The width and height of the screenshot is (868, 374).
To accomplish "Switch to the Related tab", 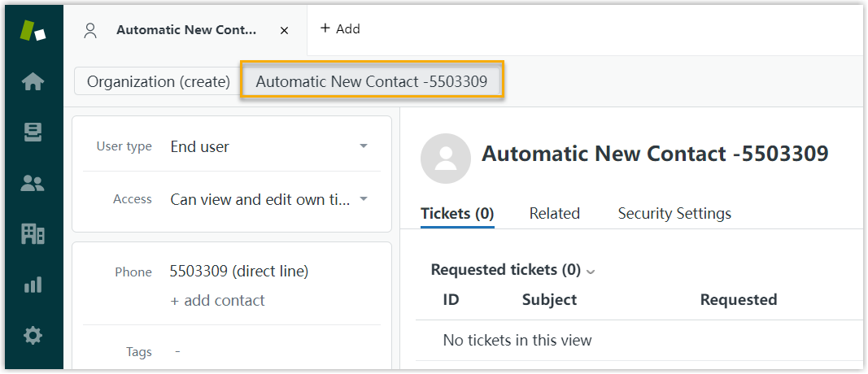I will coord(554,214).
